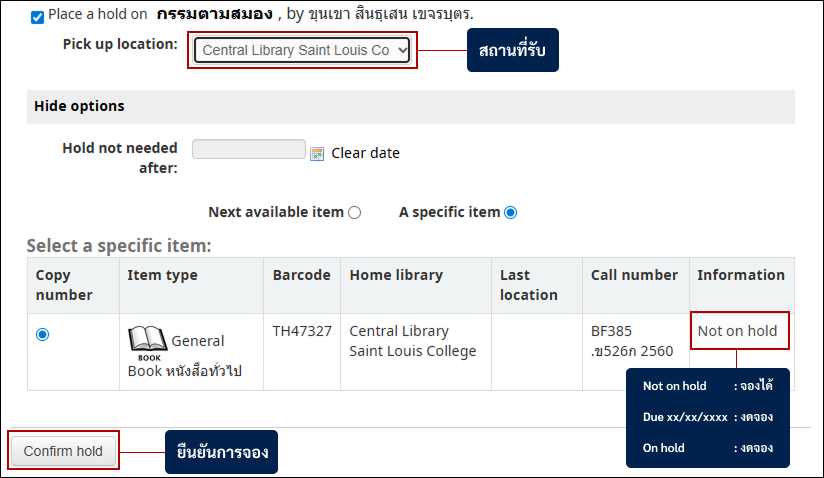Click barcode TH47327 in the table
Viewport: 824px width, 478px height.
point(302,331)
